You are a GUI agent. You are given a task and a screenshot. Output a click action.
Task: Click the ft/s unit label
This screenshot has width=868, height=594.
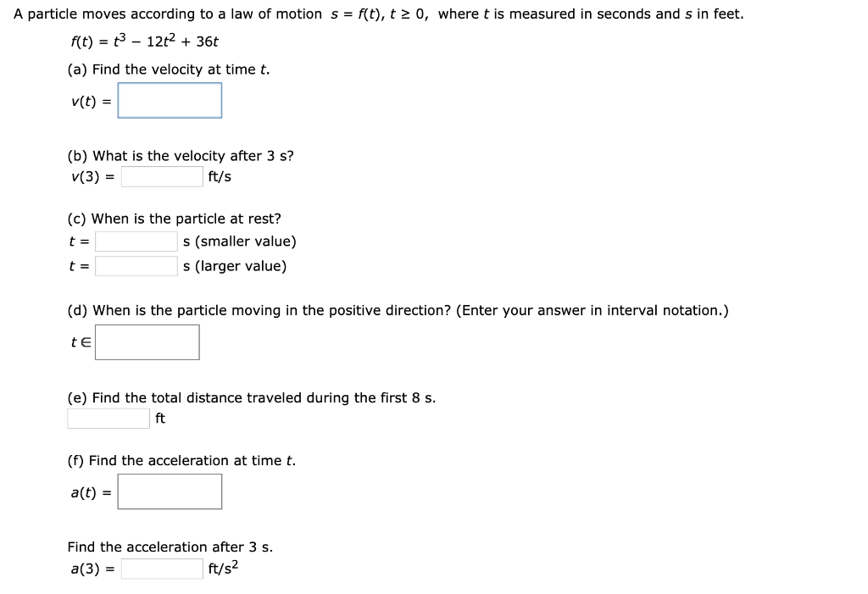point(220,176)
